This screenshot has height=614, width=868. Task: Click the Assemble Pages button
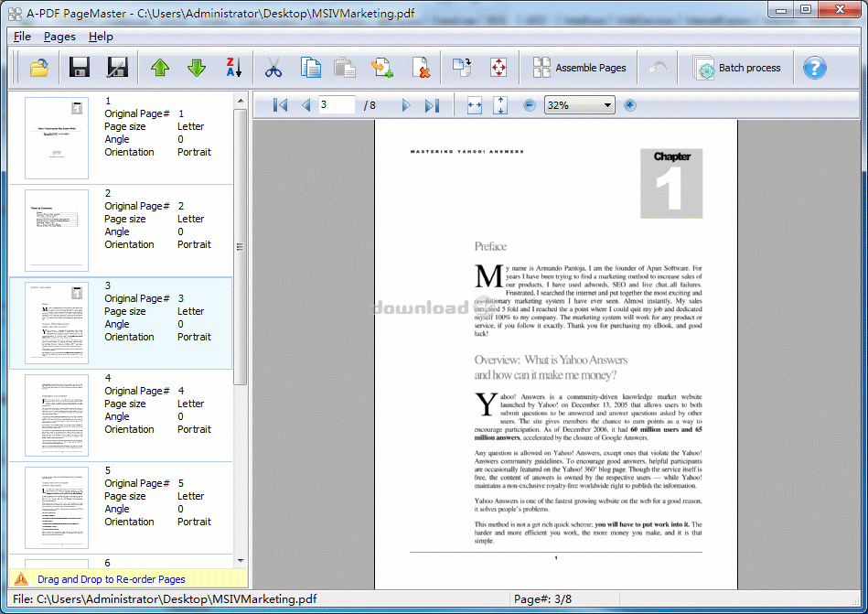(x=579, y=68)
